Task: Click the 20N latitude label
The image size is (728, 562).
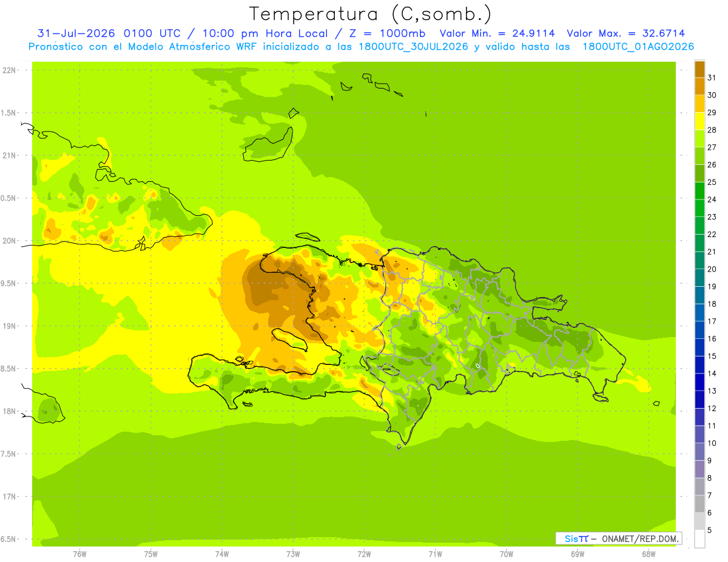Action: pyautogui.click(x=9, y=241)
